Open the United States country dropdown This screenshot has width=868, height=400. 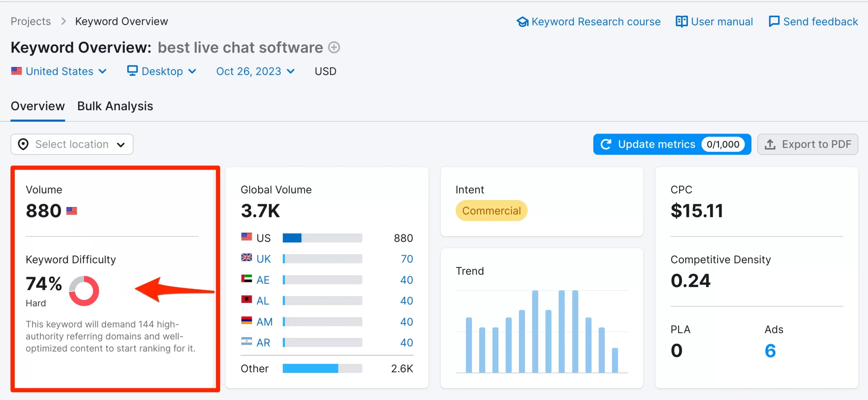[x=59, y=71]
